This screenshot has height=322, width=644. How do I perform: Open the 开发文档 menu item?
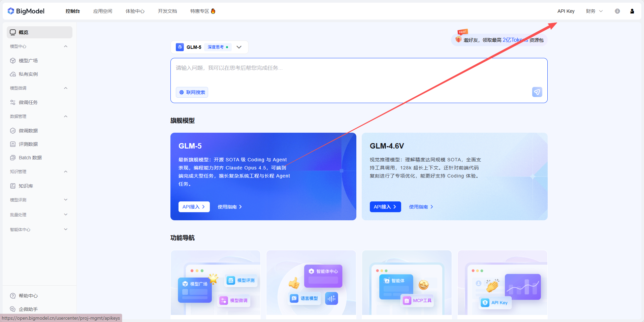click(167, 11)
